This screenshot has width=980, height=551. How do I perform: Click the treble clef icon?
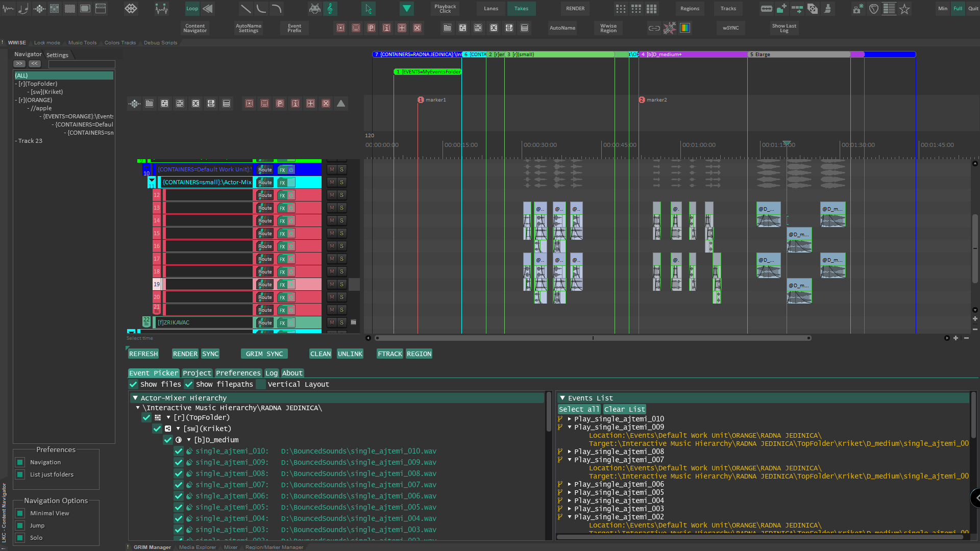[x=330, y=9]
